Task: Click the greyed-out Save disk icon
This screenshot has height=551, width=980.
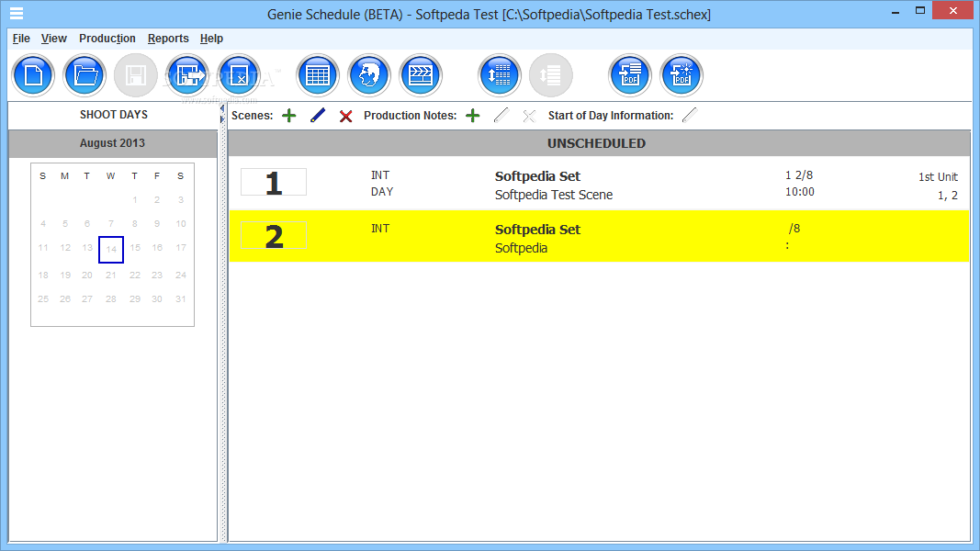Action: coord(136,75)
